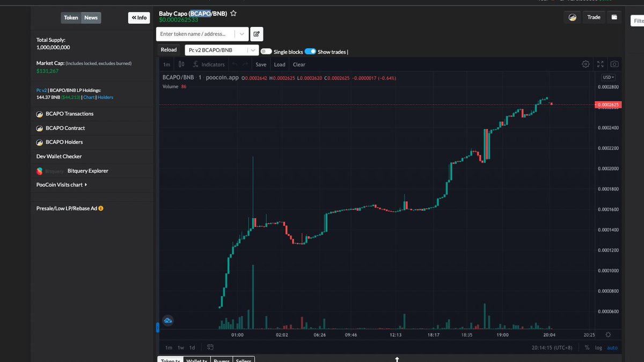Redo the last chart action

245,64
